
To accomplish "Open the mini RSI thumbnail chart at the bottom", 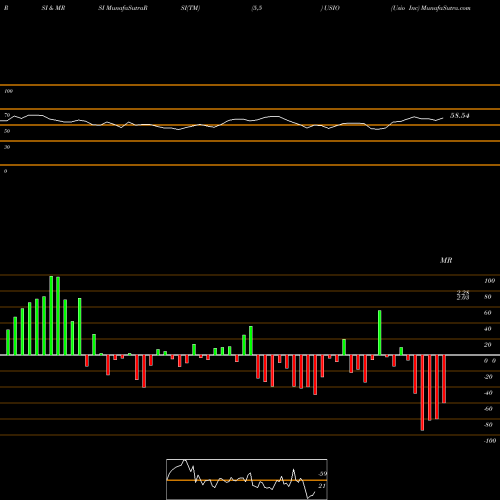I will point(247,479).
